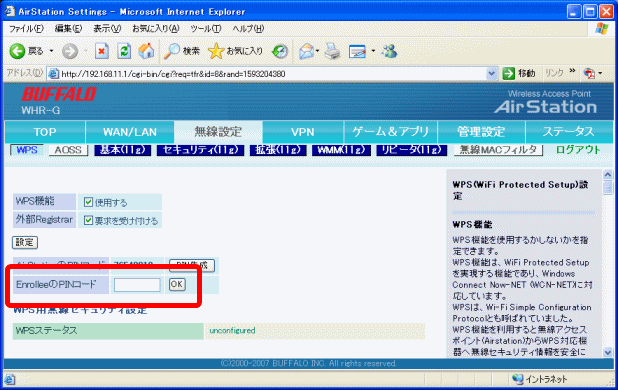Select the AOSS sub-tab

(x=68, y=150)
